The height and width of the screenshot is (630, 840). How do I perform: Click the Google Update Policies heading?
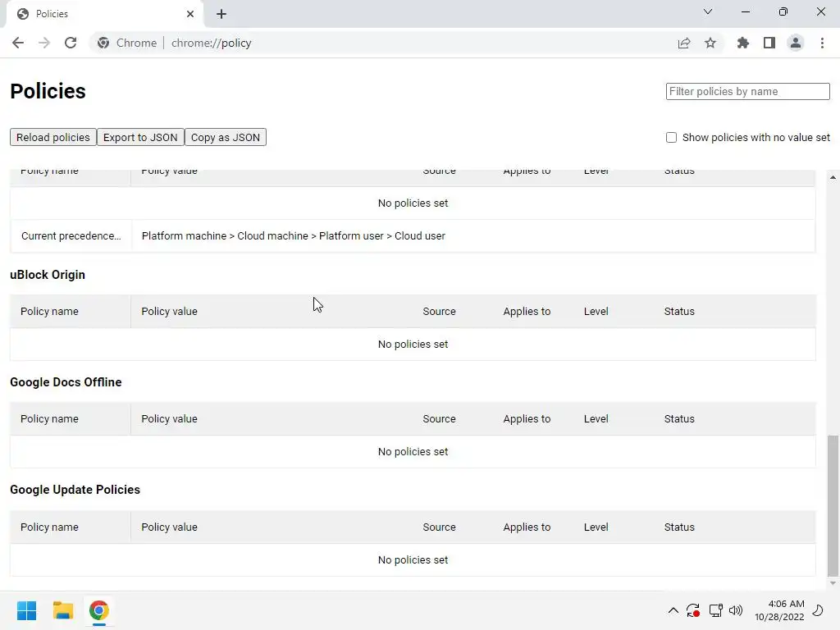[x=75, y=490]
